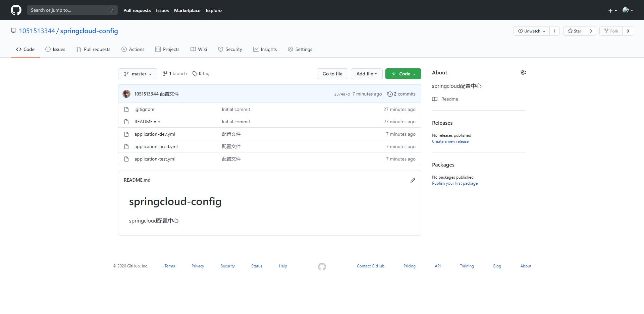Screen dimensions: 644x314
Task: Click the Readme book icon in About
Action: point(435,99)
